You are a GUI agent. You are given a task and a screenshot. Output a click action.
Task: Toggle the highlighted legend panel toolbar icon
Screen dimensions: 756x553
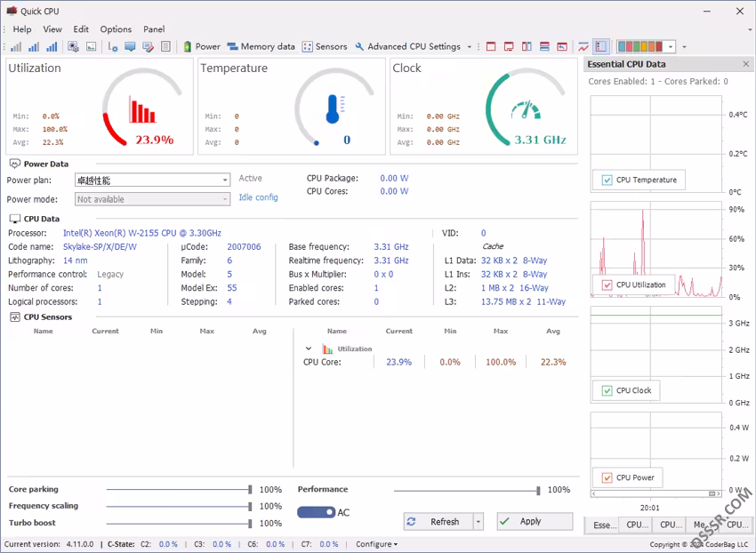[x=600, y=47]
